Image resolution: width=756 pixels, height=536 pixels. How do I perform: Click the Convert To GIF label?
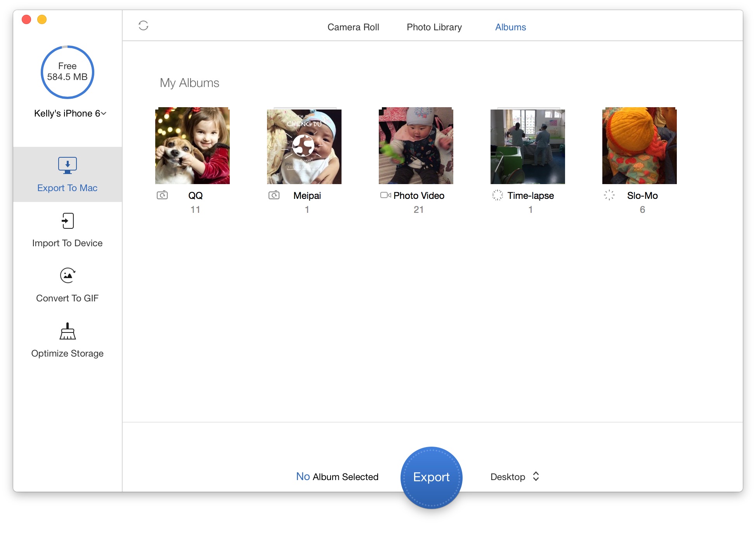click(x=68, y=298)
